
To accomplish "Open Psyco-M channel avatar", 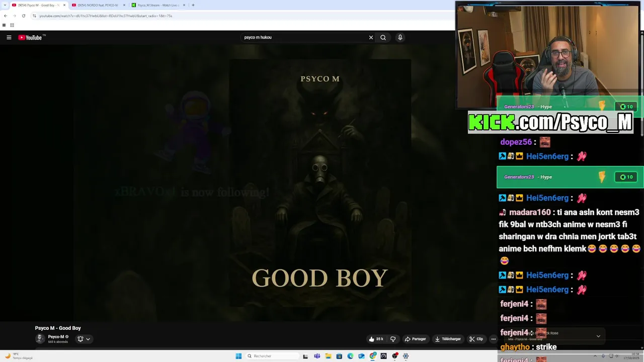I will 40,339.
